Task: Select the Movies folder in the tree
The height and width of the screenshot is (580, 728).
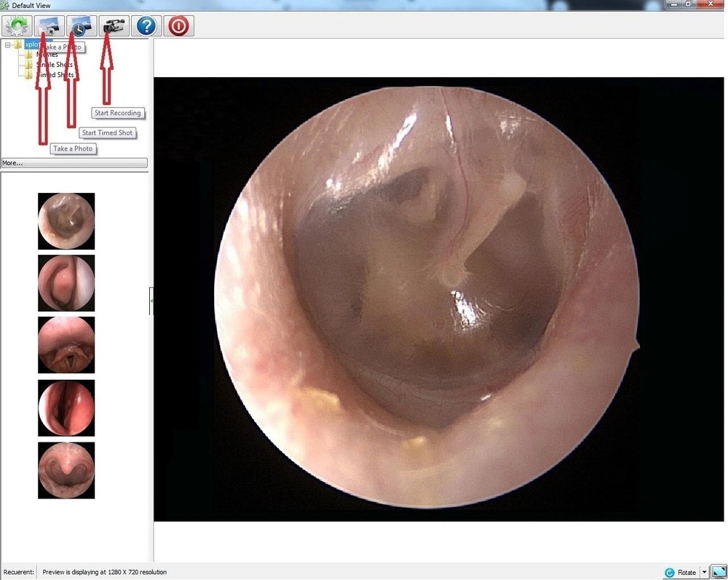Action: coord(46,54)
